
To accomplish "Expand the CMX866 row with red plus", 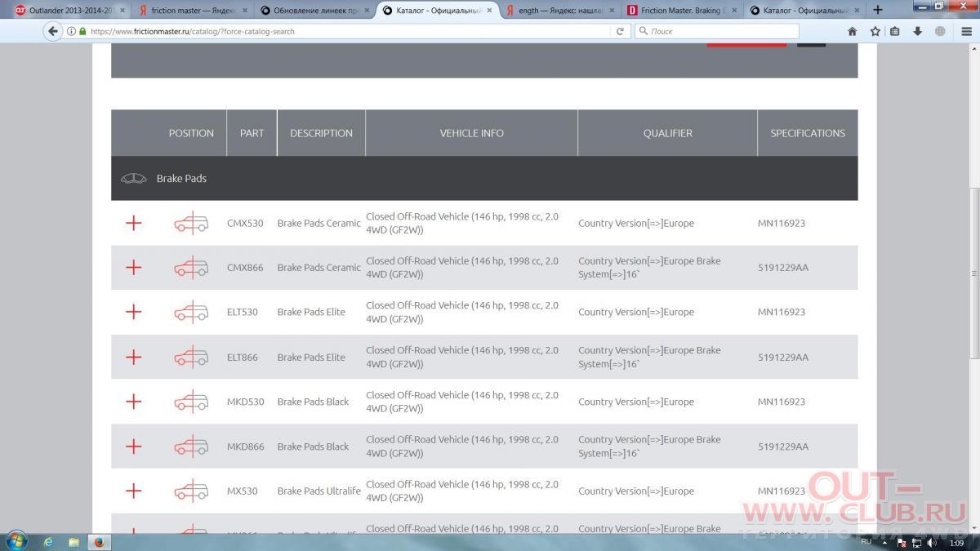I will (134, 267).
